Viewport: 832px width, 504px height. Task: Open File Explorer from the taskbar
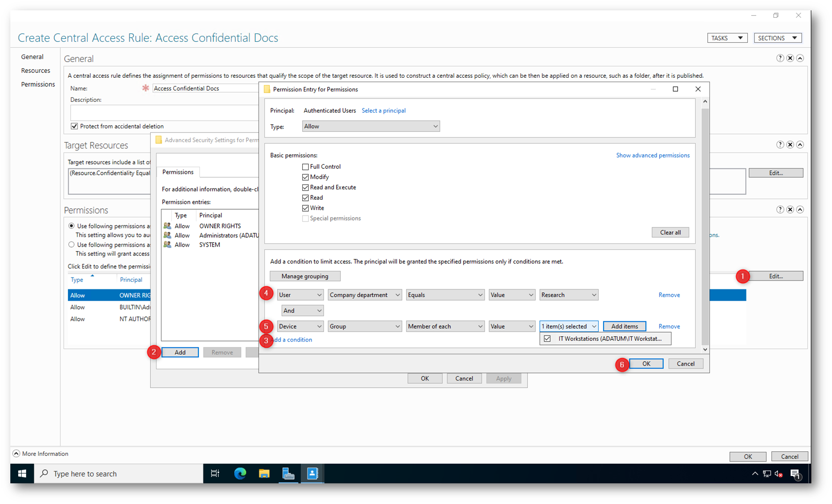coord(264,473)
